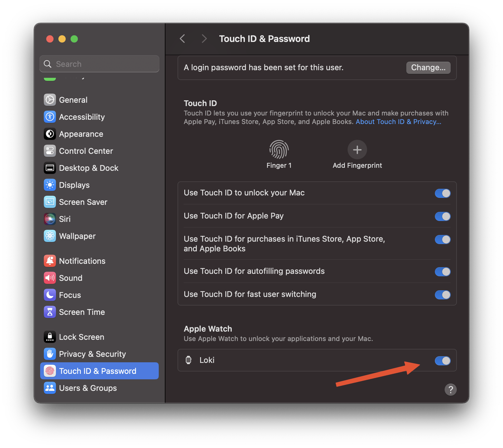Viewport: 503px width, 448px height.
Task: Click the forward navigation arrow
Action: point(204,39)
